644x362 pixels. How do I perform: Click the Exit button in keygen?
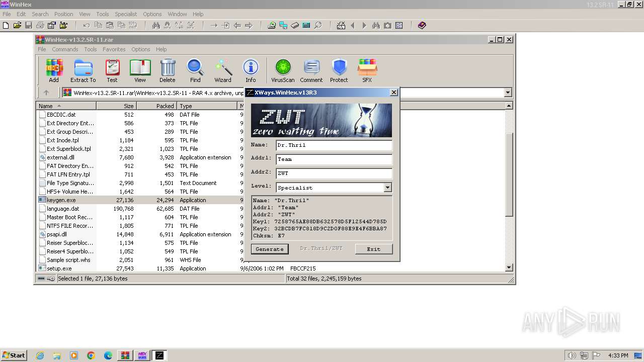[374, 249]
